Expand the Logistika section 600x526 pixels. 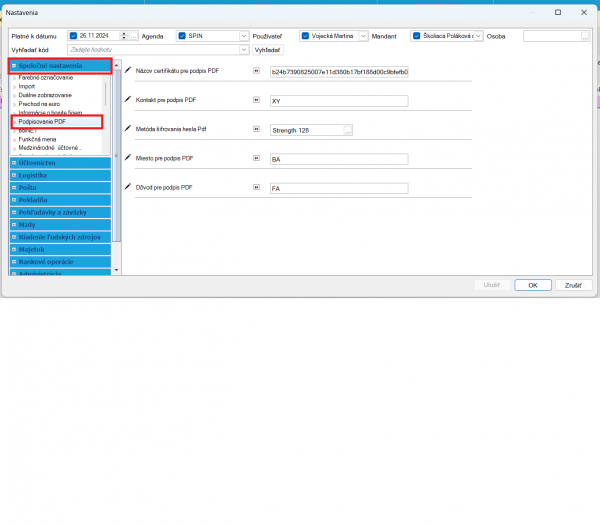[14, 175]
